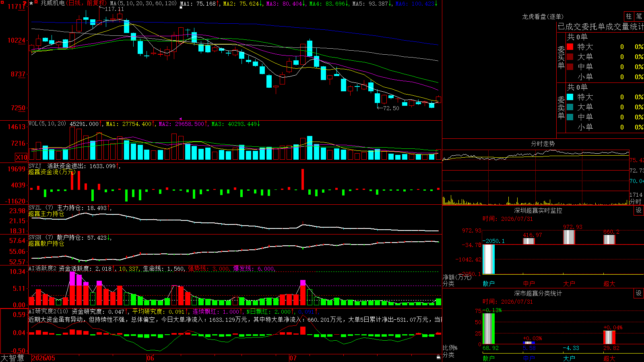Click the 龙虎看盘(逐单) panel title

pyautogui.click(x=543, y=16)
